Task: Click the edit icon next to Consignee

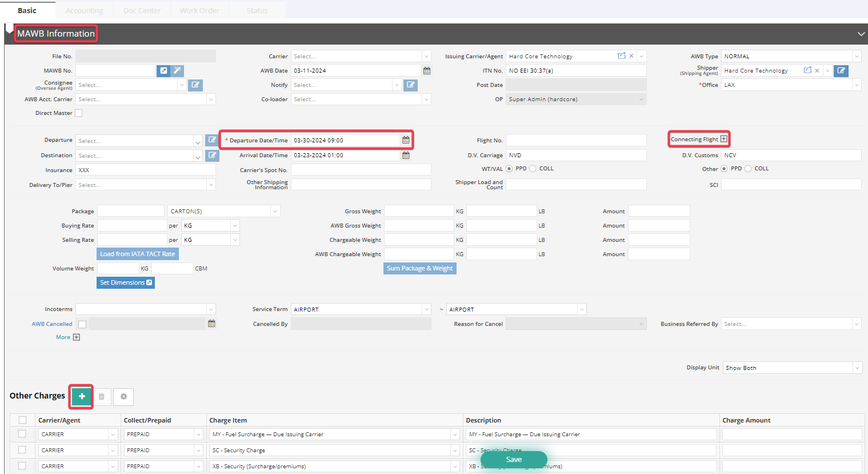Action: click(195, 85)
